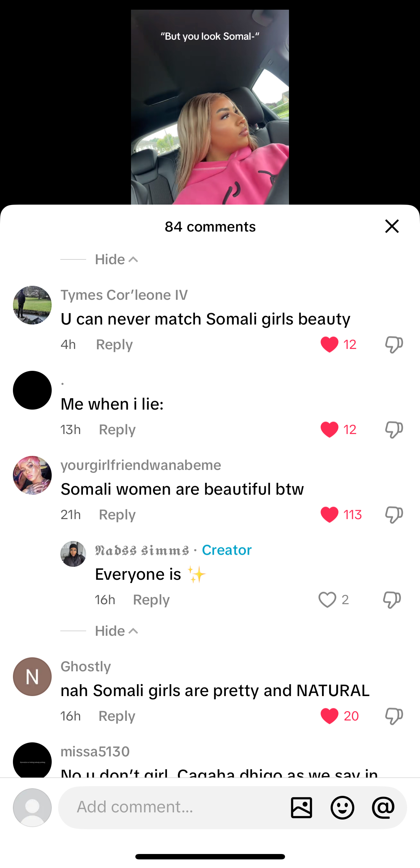The height and width of the screenshot is (868, 420).
Task: Collapse replies with top Hide chevron
Action: click(116, 260)
